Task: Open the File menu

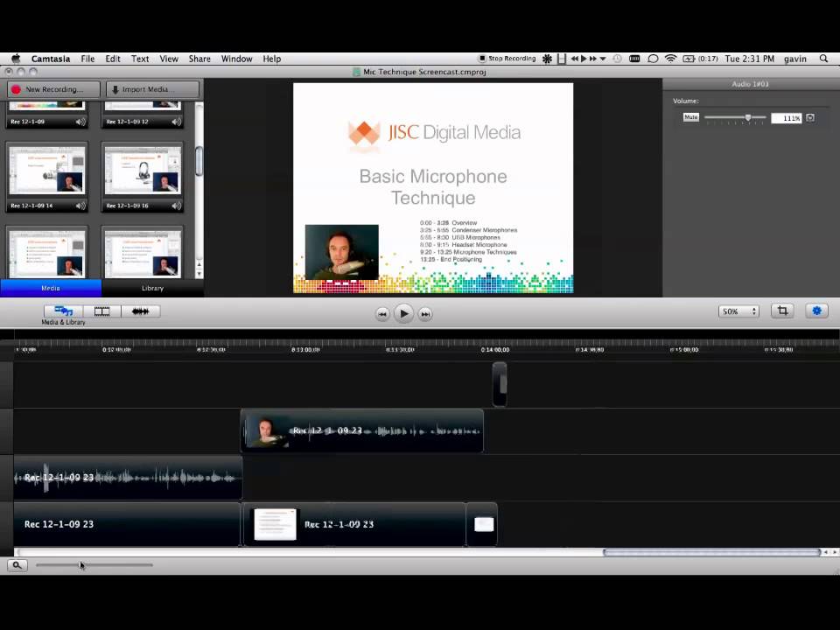Action: (87, 59)
